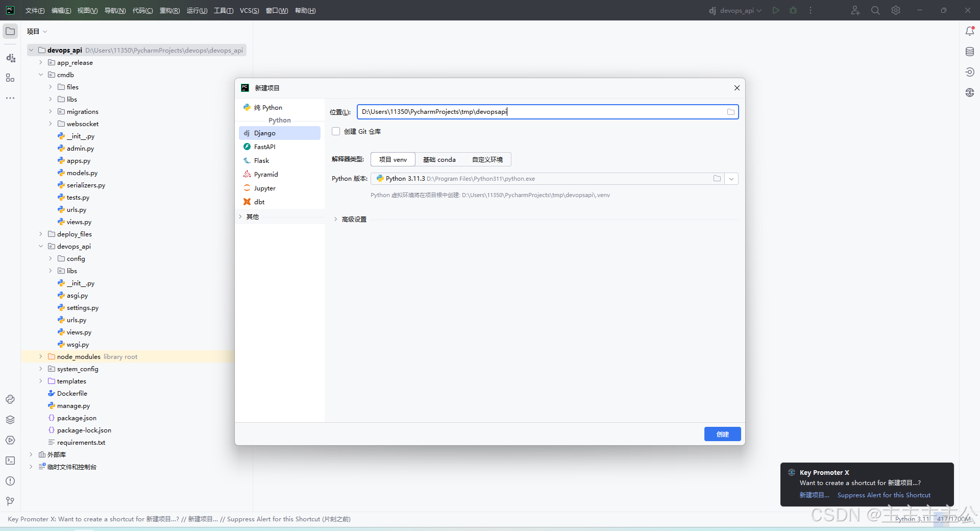Open Key Promoter X sidebar icon
980x531 pixels.
click(x=970, y=92)
